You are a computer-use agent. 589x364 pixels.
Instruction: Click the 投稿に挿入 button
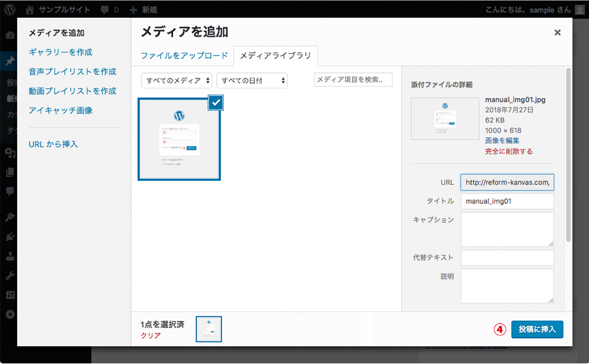(x=537, y=330)
